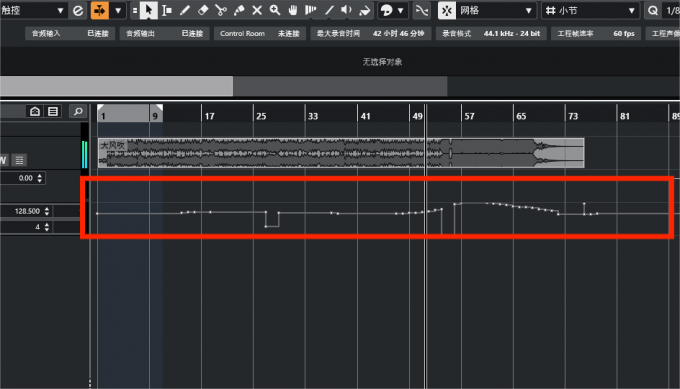Image resolution: width=680 pixels, height=389 pixels.
Task: Adjust the time signature 4 stepper arrows
Action: (47, 227)
